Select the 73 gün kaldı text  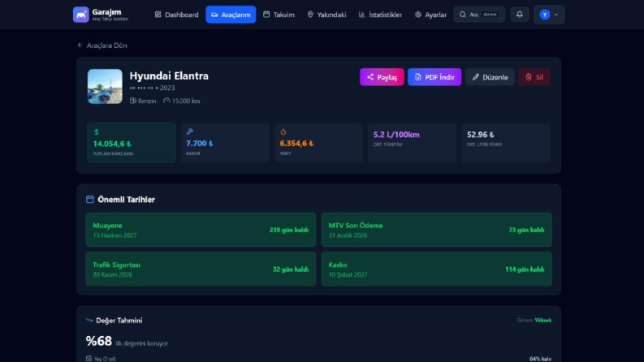click(526, 230)
